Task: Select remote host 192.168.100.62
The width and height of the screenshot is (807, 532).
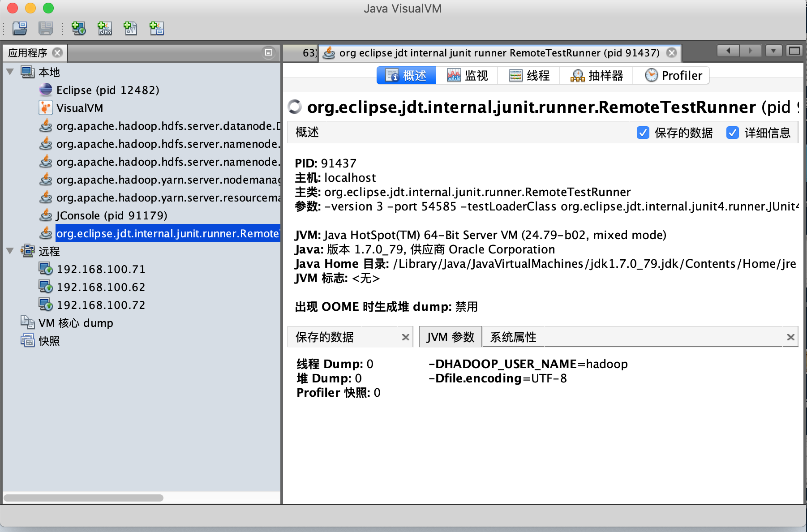Action: 101,287
